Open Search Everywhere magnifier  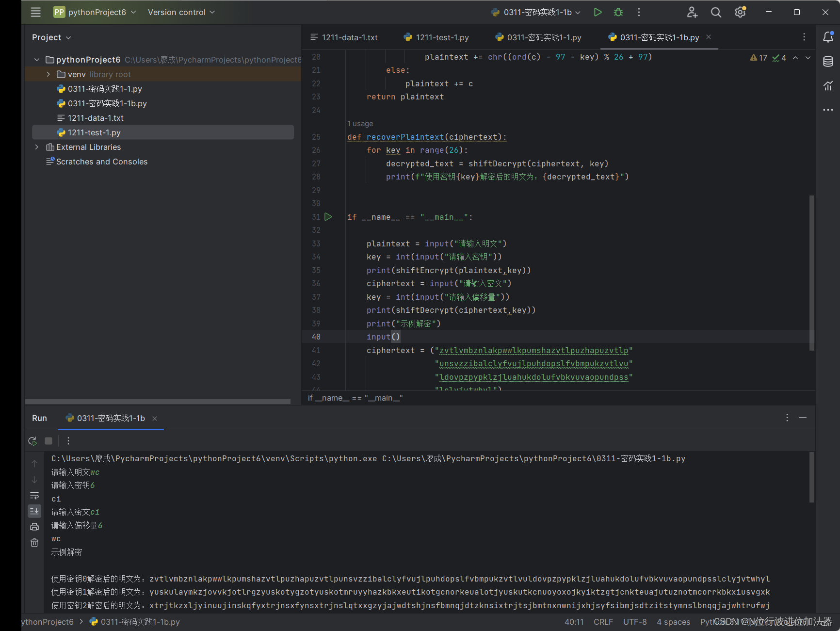coord(716,12)
